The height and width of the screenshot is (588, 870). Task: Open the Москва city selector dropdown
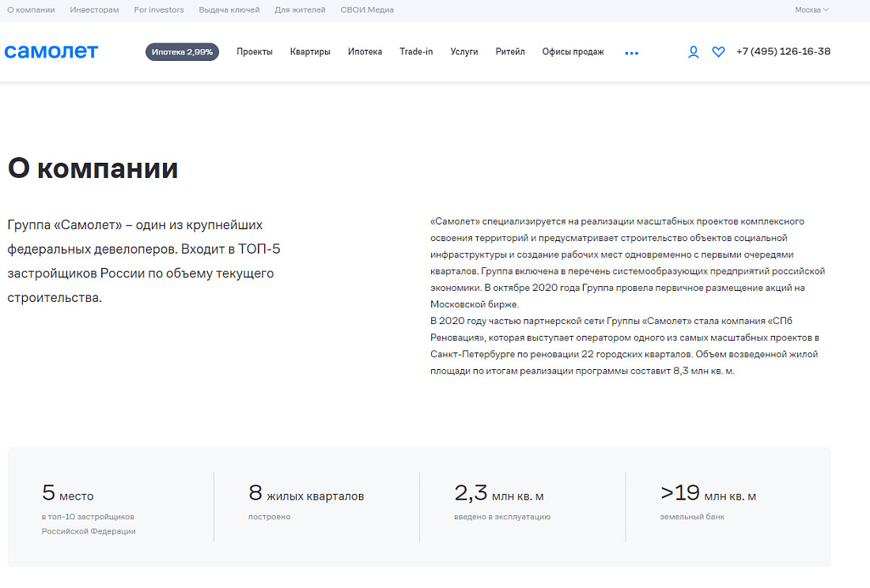click(811, 10)
